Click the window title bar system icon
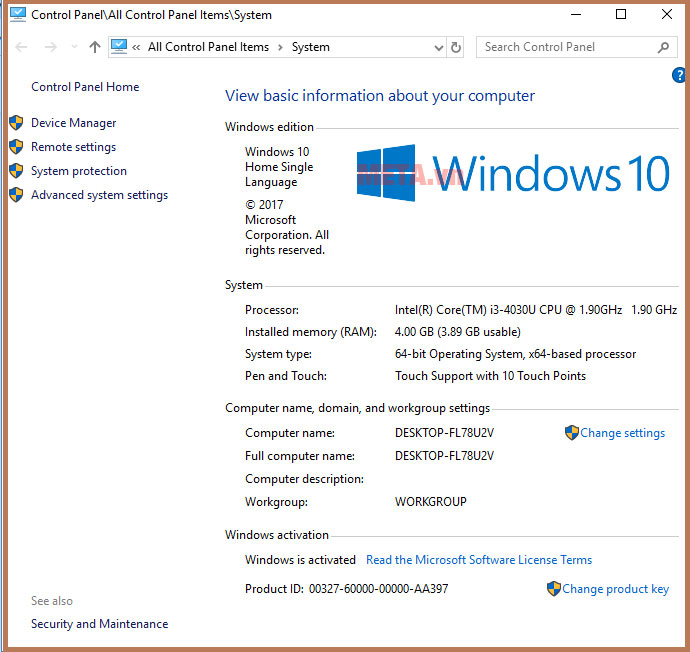 tap(18, 15)
